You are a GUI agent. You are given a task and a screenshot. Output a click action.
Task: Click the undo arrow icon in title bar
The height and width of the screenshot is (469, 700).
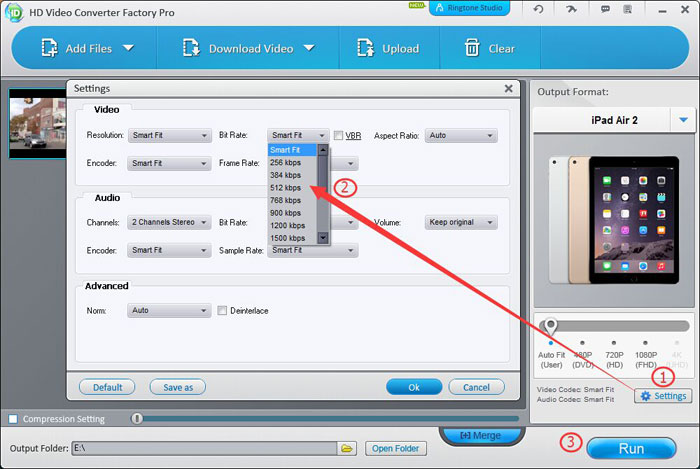[539, 9]
